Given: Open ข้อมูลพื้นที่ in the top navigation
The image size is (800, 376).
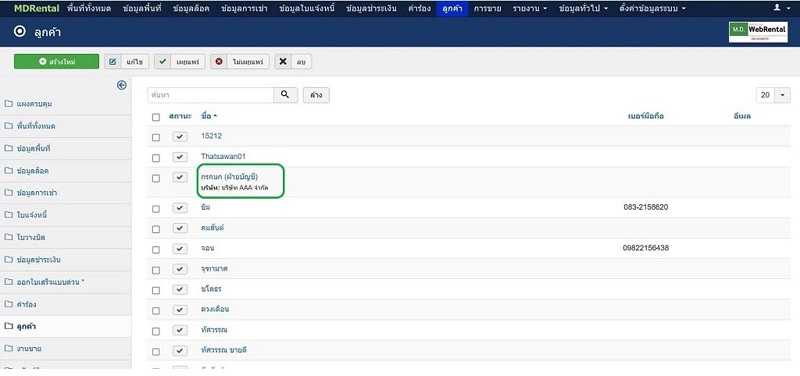Looking at the screenshot, I should (x=141, y=8).
